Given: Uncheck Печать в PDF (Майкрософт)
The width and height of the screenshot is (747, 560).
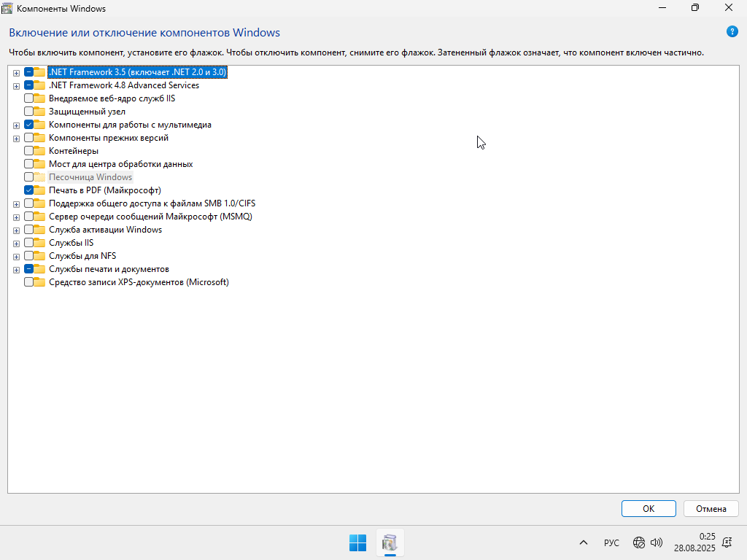Looking at the screenshot, I should coord(28,190).
